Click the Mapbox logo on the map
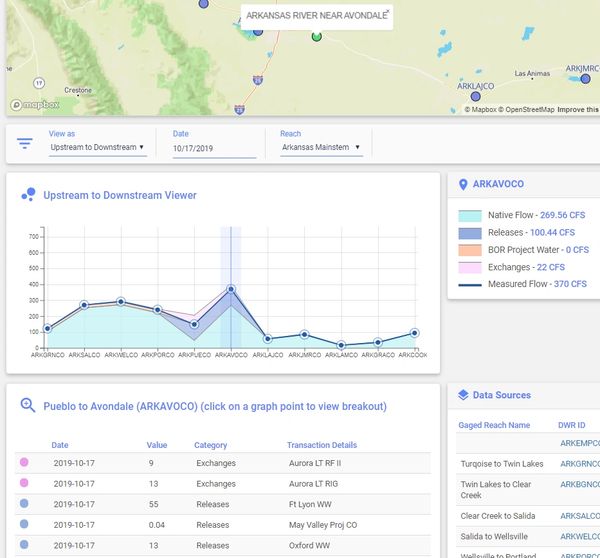Image resolution: width=600 pixels, height=558 pixels. (35, 105)
